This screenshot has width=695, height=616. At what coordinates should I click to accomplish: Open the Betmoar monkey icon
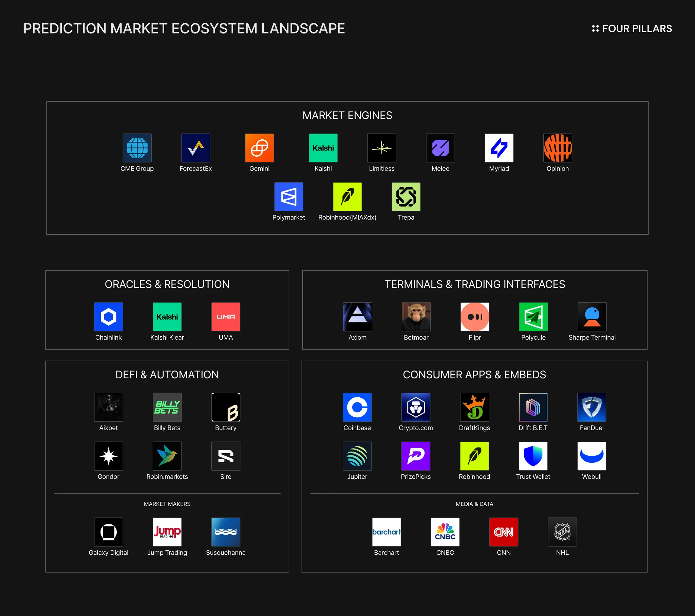[416, 317]
